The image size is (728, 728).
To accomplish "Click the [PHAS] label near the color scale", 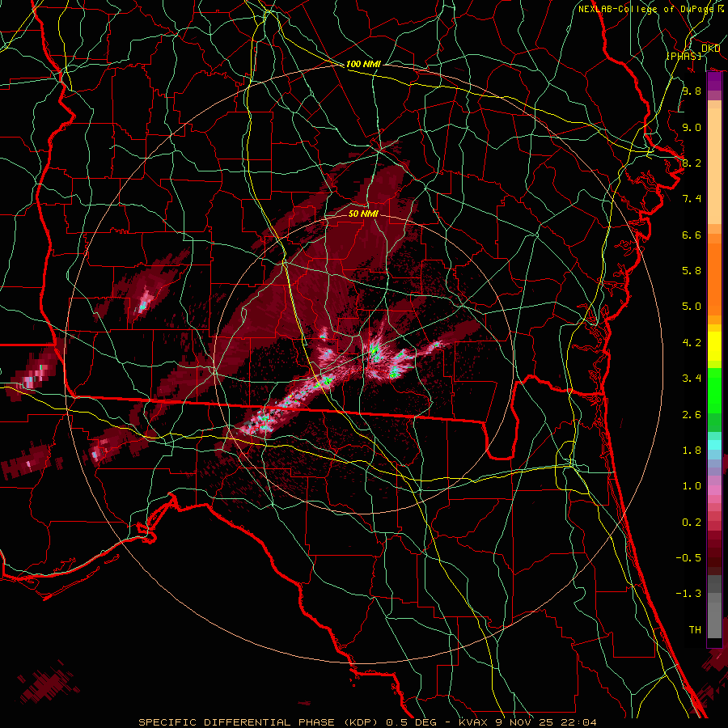I will tap(684, 56).
